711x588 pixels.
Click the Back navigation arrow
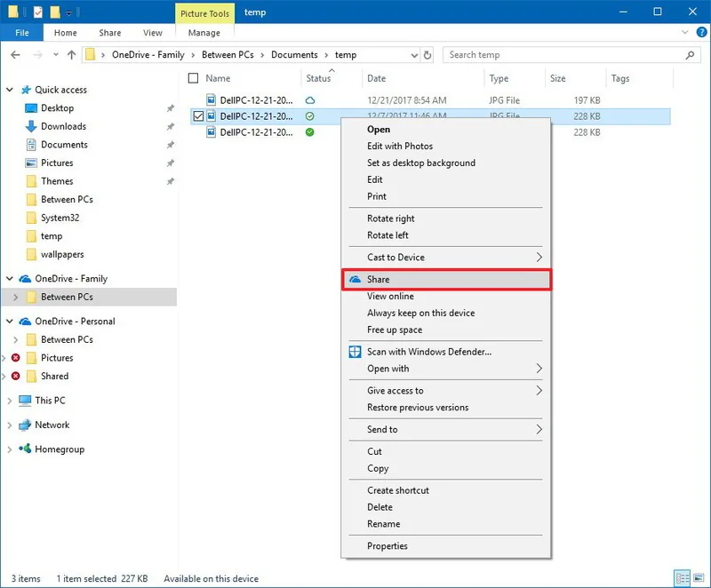(x=15, y=55)
